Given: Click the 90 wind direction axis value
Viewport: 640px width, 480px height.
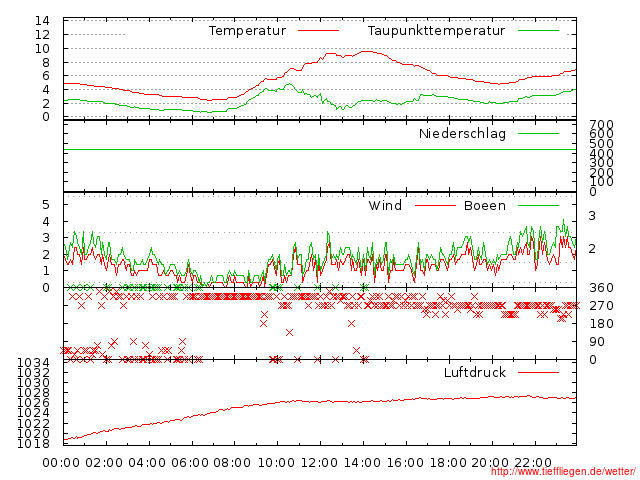Looking at the screenshot, I should click(597, 342).
